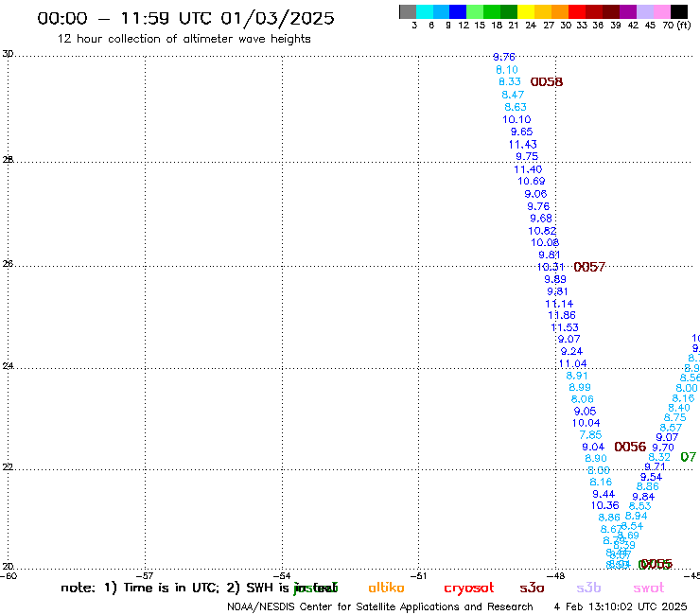Select the '12 hour collection of altimeter wave heights' subtitle
The height and width of the screenshot is (615, 700).
[184, 39]
